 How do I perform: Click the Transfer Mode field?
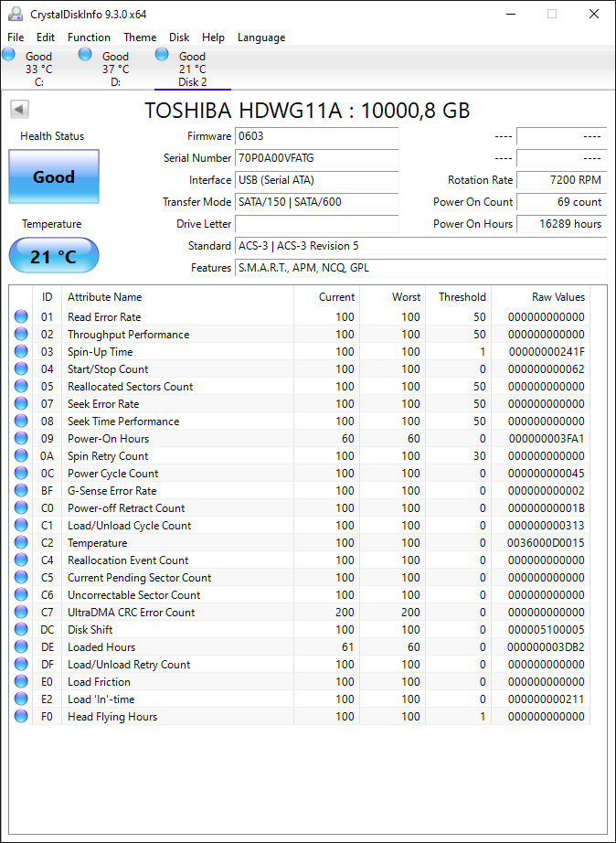pos(316,202)
